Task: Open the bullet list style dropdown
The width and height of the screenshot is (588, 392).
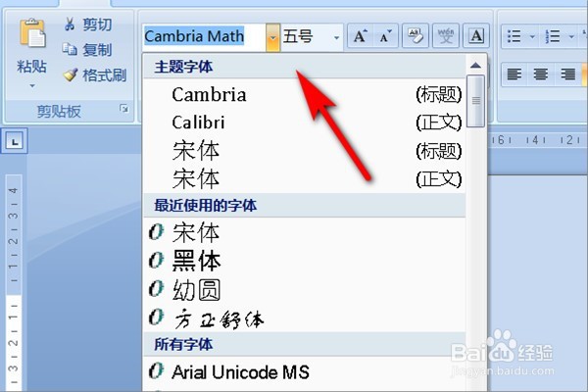Action: (x=532, y=37)
